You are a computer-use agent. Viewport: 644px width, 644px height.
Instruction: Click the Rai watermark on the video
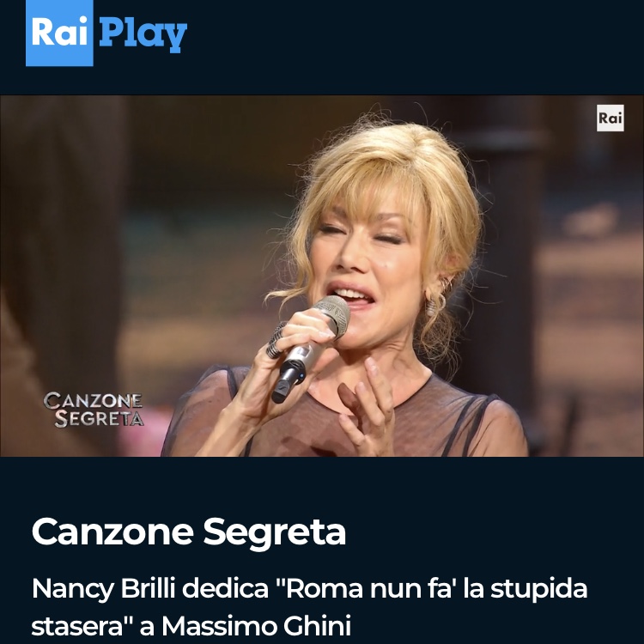[611, 118]
